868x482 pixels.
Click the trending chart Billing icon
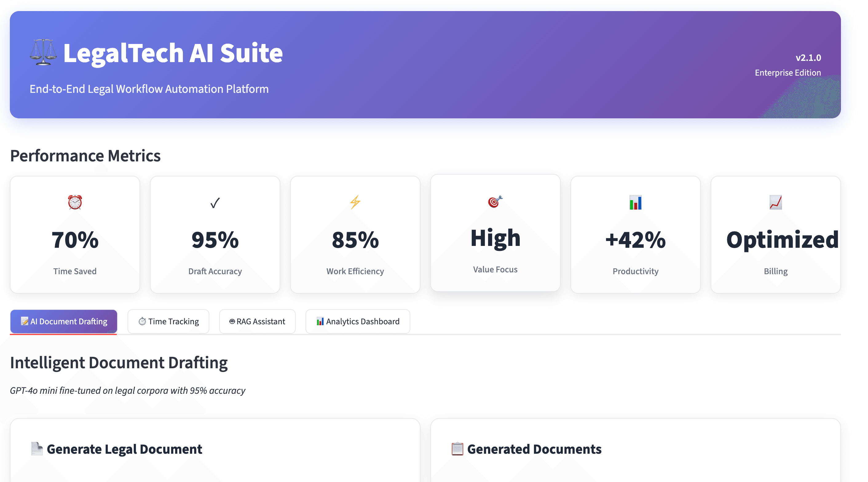coord(775,202)
